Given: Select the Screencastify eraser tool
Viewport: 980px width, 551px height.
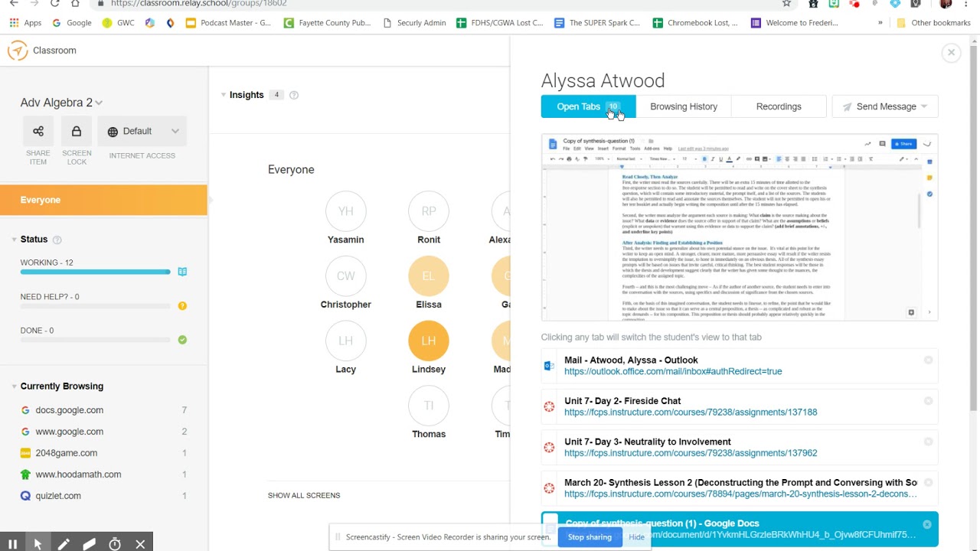Looking at the screenshot, I should tap(90, 544).
